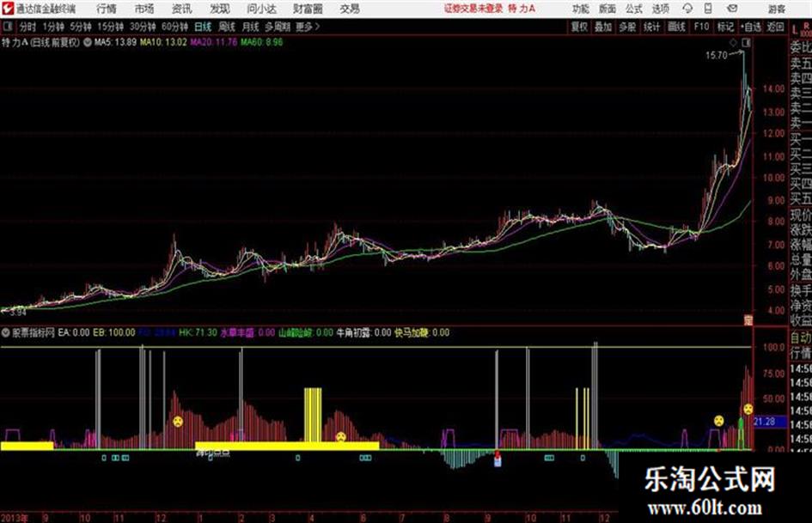Click the 2013年 date axis label
The width and height of the screenshot is (812, 523).
14,518
